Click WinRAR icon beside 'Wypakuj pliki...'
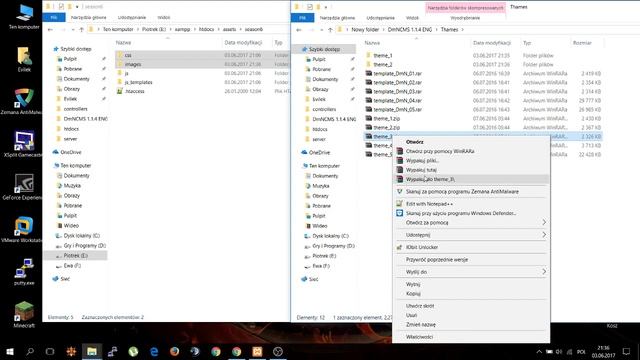This screenshot has width=640, height=360. [400, 160]
